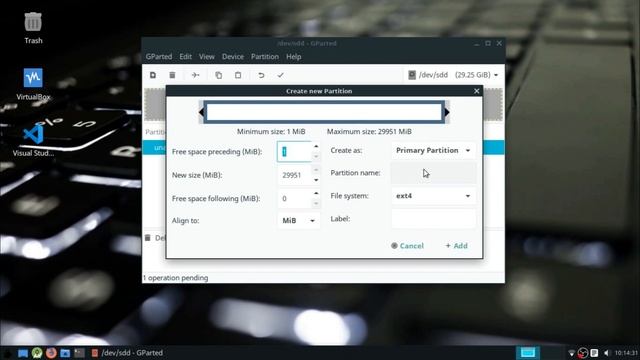The width and height of the screenshot is (640, 360).
Task: Click the left resize handle arrow of partition bar
Action: (x=201, y=112)
